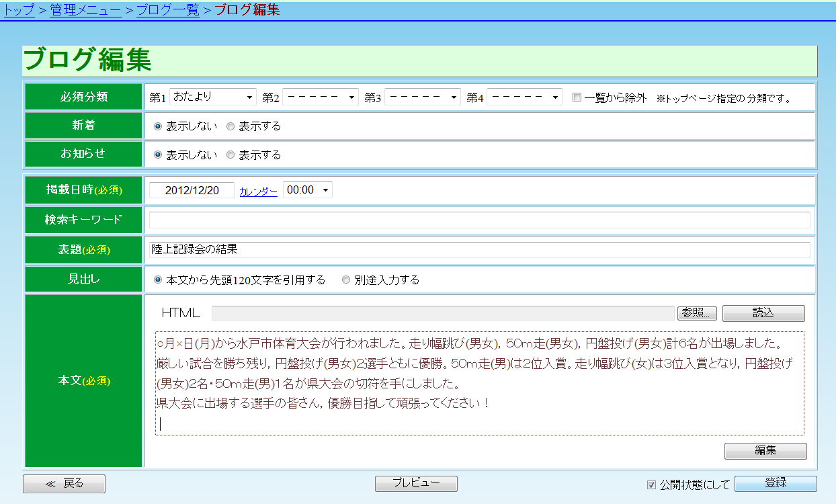Click body text line starting 県大会に出場する
The image size is (836, 504).
point(323,404)
